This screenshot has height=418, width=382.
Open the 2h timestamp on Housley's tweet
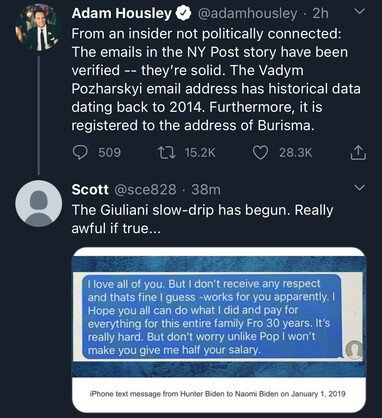320,14
